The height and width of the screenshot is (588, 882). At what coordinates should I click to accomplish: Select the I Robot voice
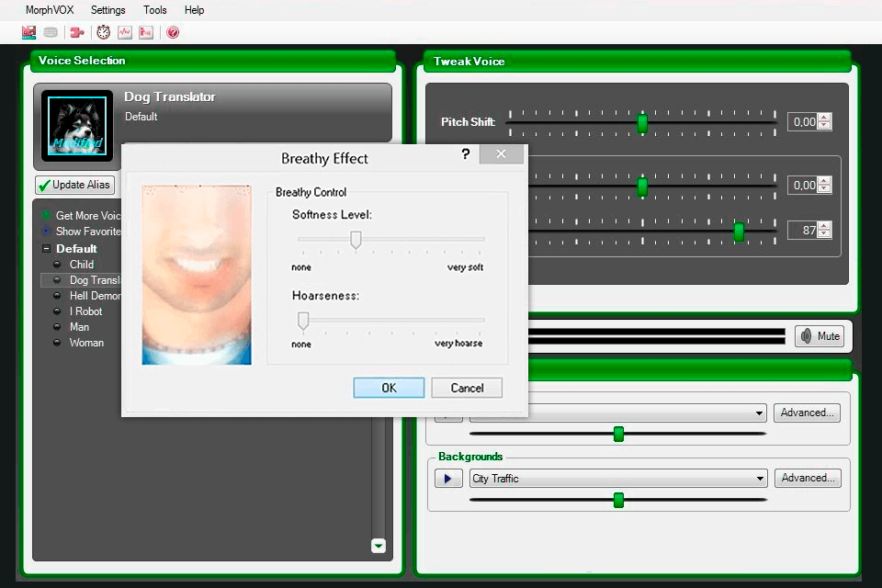pyautogui.click(x=85, y=311)
